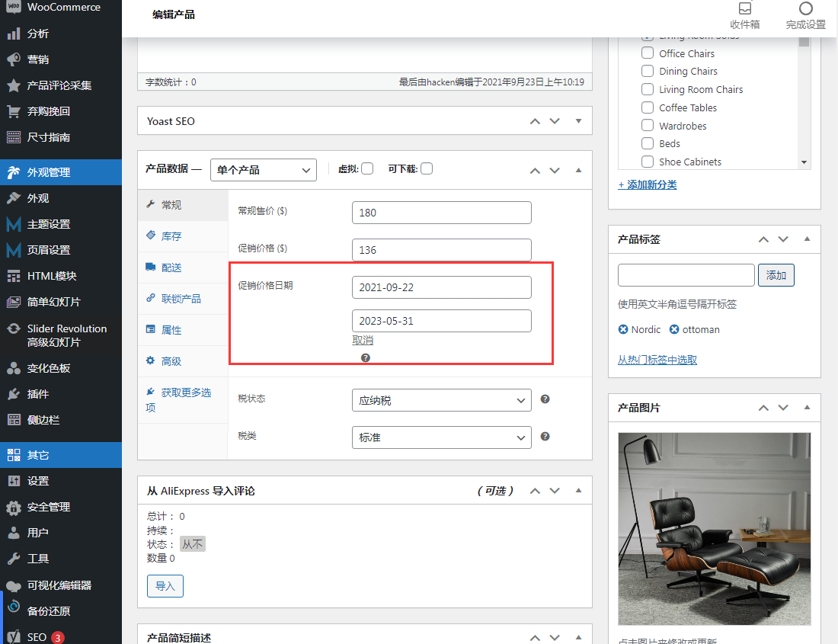Click the 尺寸指南 ruler icon

tap(14, 137)
